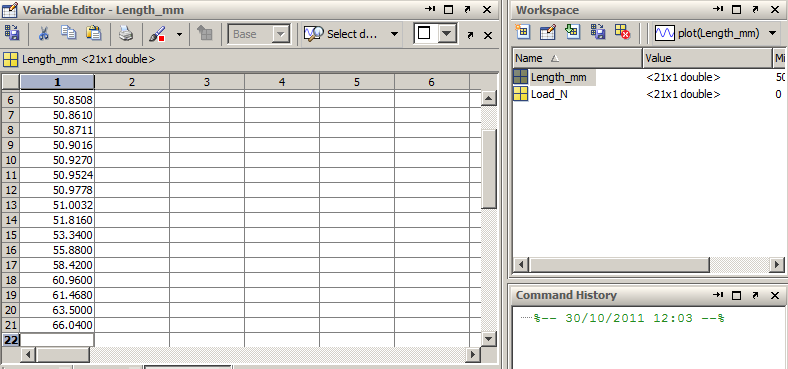Viewport: 788px width, 369px height.
Task: Copy selected cells icon in Variable Editor toolbar
Action: pyautogui.click(x=68, y=33)
